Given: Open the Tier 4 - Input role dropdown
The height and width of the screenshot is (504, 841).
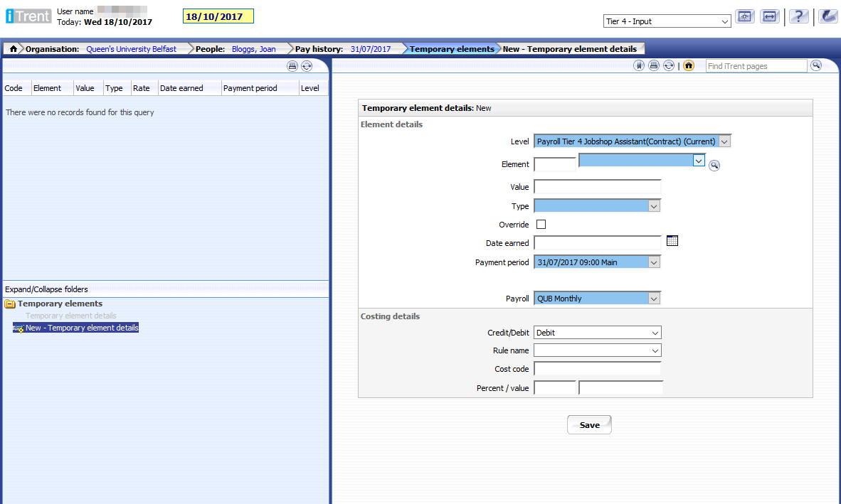Looking at the screenshot, I should 666,21.
